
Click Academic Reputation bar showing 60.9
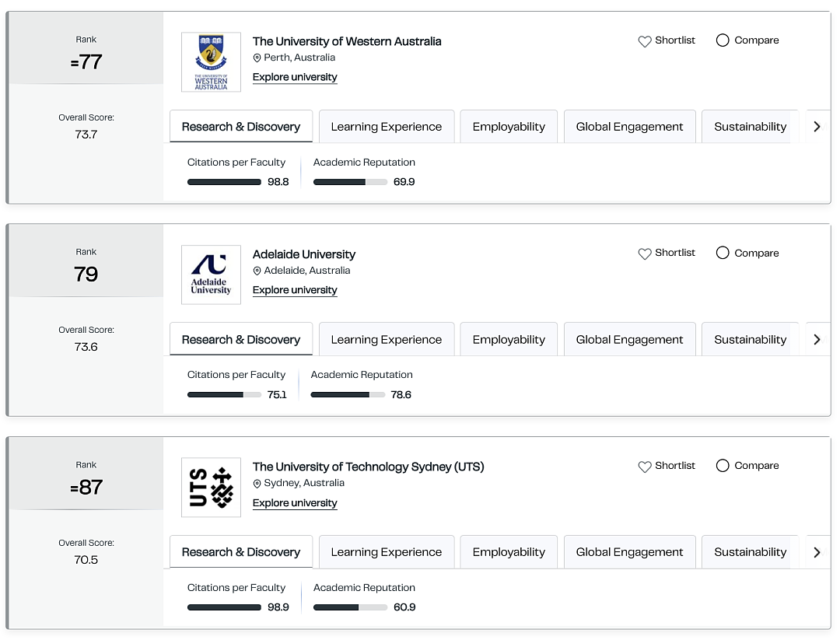[350, 607]
